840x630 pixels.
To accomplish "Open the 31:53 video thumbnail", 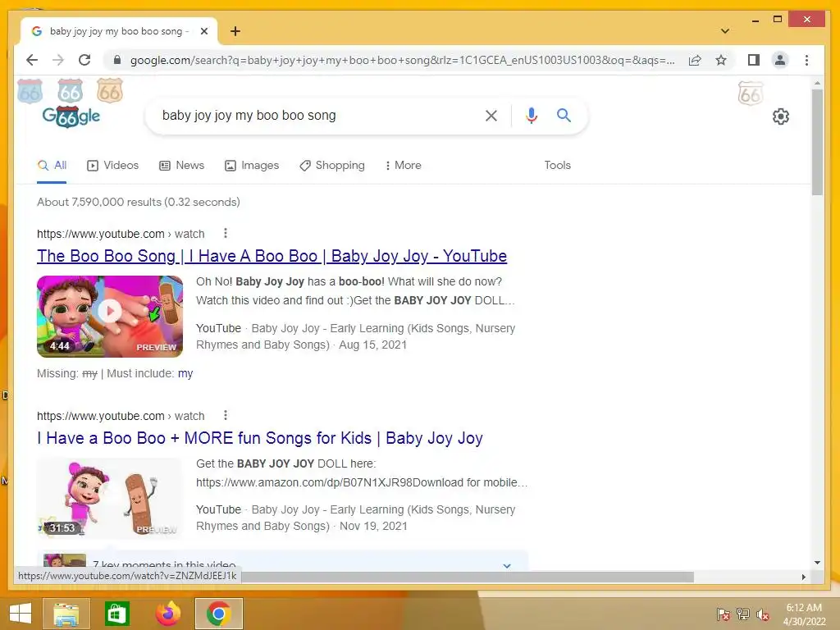I will [110, 498].
